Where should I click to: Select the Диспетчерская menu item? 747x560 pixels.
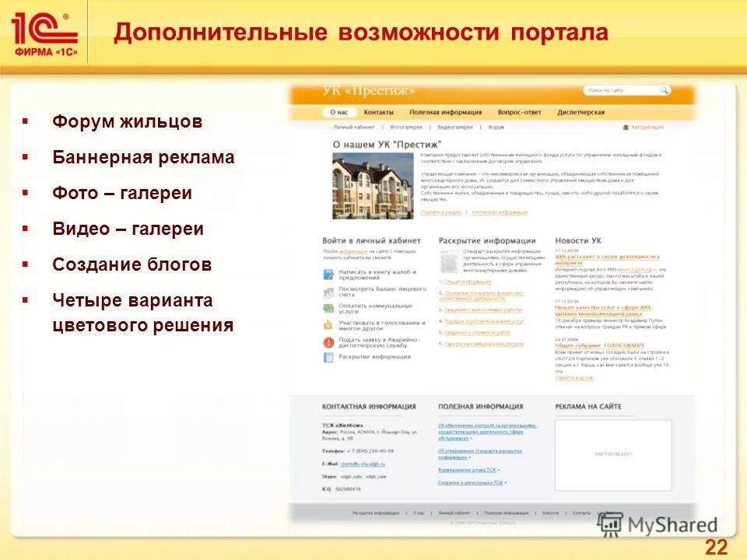pos(581,112)
